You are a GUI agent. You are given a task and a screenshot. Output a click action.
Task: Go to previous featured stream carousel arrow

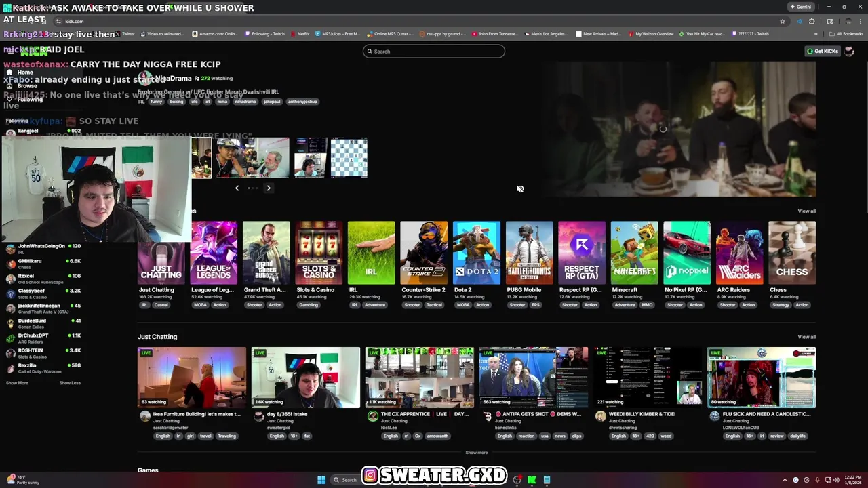(237, 188)
